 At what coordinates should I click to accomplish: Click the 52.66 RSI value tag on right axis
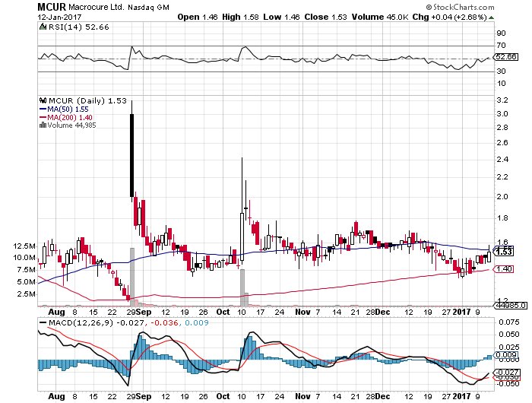click(x=506, y=57)
